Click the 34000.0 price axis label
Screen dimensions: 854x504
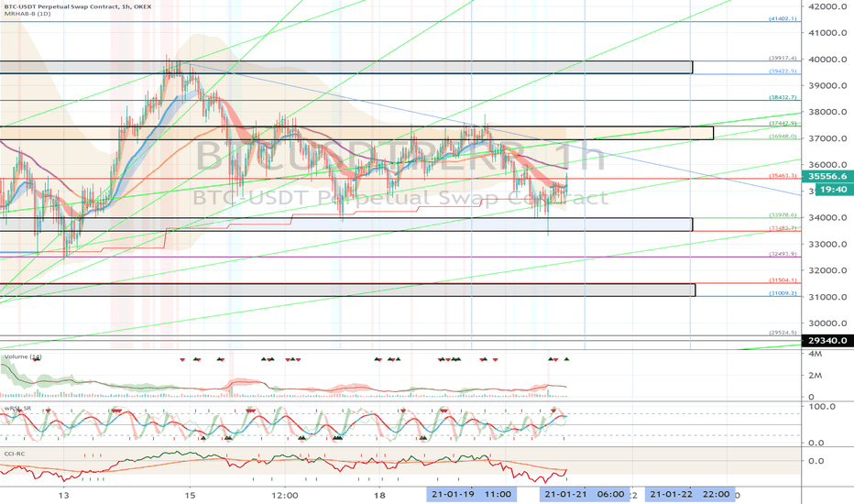(827, 218)
